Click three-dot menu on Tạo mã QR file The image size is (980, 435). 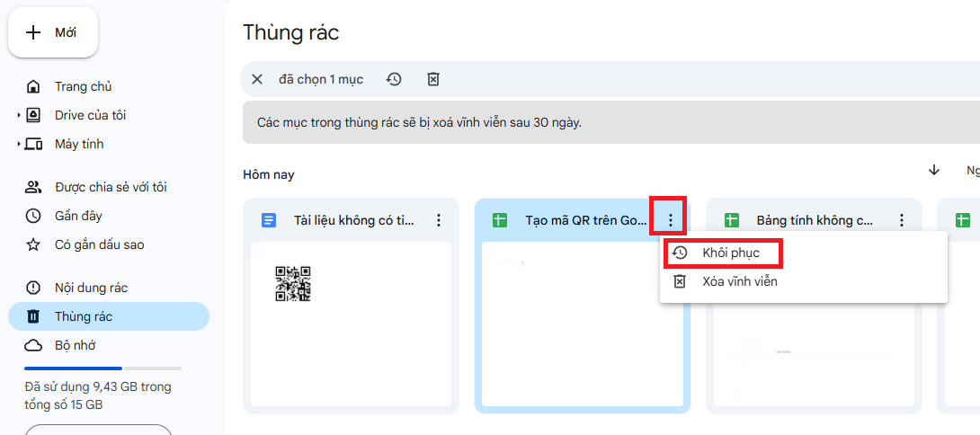coord(669,220)
